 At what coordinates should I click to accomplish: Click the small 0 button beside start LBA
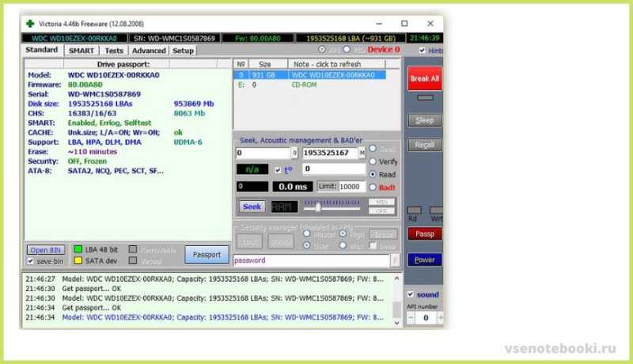coord(294,153)
